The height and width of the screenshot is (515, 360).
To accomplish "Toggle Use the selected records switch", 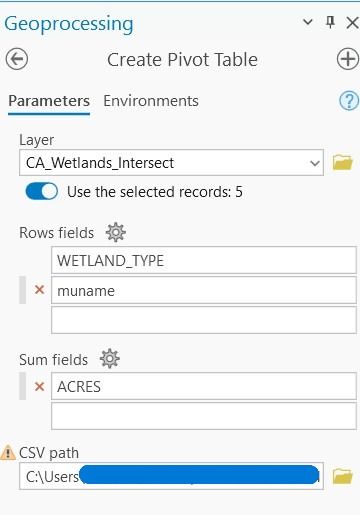I will pyautogui.click(x=42, y=192).
